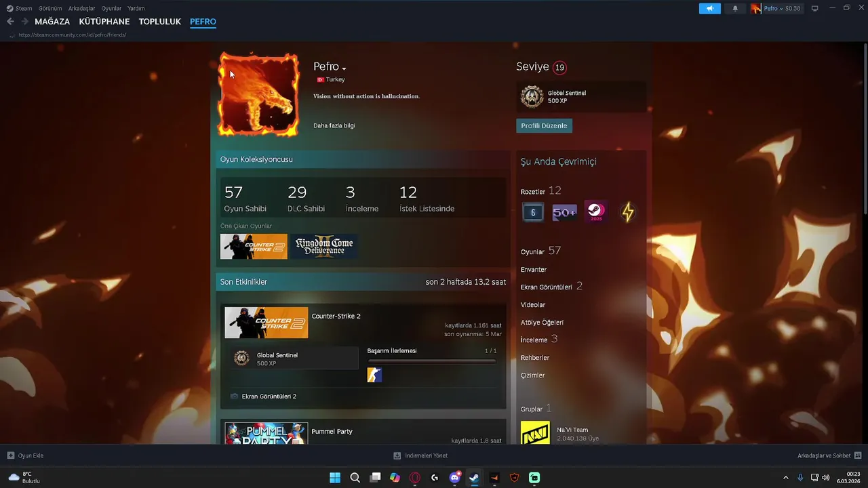Click the small avatar in the title bar
The image size is (868, 488).
click(756, 9)
